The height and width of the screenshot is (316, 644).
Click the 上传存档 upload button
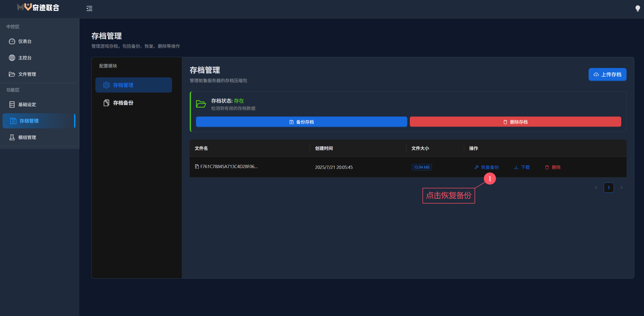(x=607, y=75)
